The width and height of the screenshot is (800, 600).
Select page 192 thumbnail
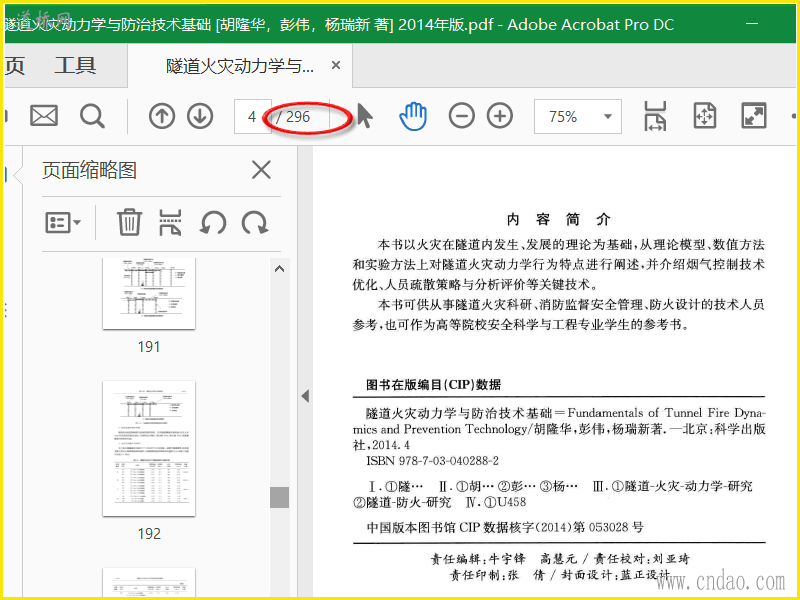149,448
